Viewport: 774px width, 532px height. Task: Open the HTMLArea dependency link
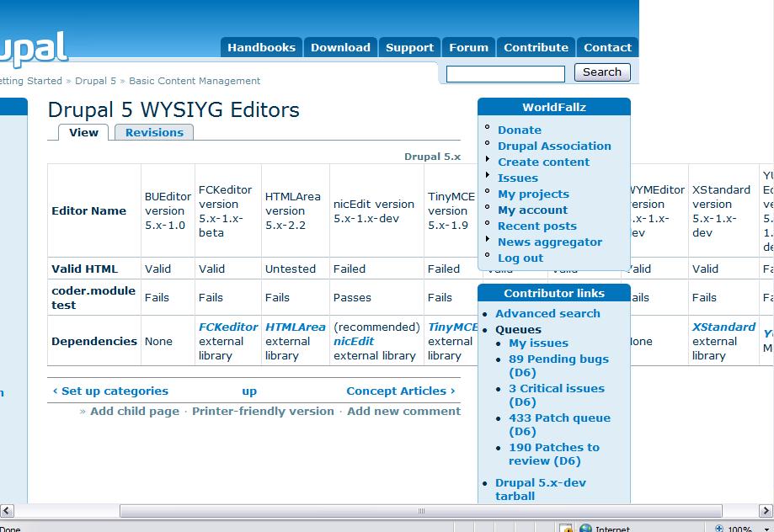[295, 327]
